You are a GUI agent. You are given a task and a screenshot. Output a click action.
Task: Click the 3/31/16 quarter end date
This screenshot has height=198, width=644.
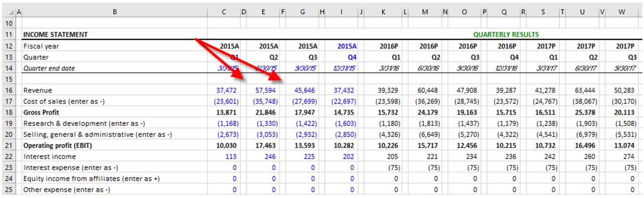(x=388, y=68)
